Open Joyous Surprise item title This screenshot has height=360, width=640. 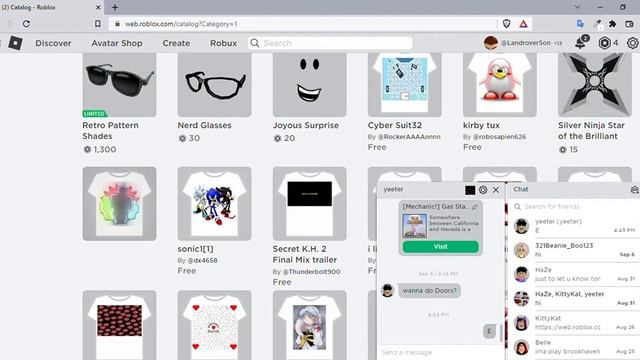click(x=306, y=125)
